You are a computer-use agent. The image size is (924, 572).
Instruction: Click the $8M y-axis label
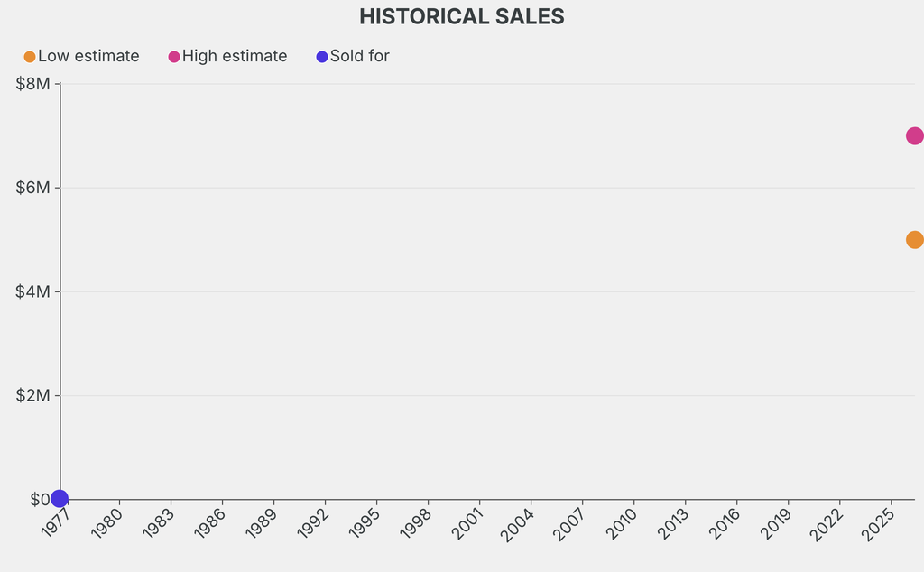tap(33, 84)
